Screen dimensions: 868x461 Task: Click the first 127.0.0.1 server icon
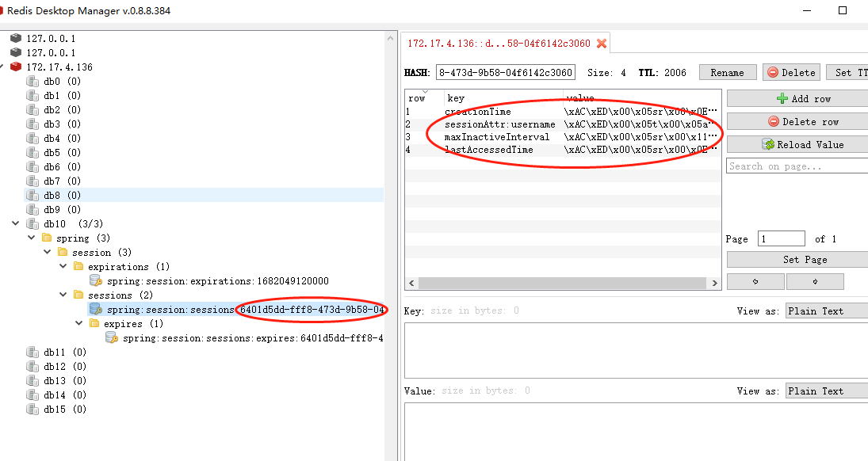pyautogui.click(x=16, y=39)
